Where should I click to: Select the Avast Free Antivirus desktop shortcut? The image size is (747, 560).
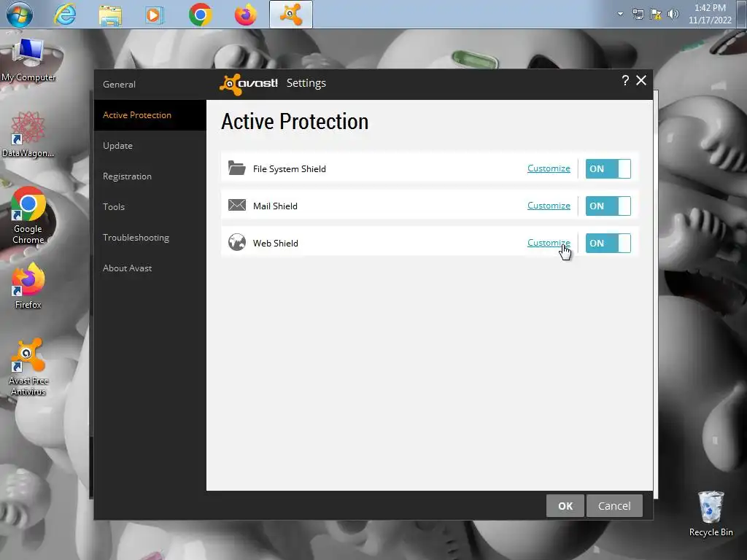(x=28, y=367)
